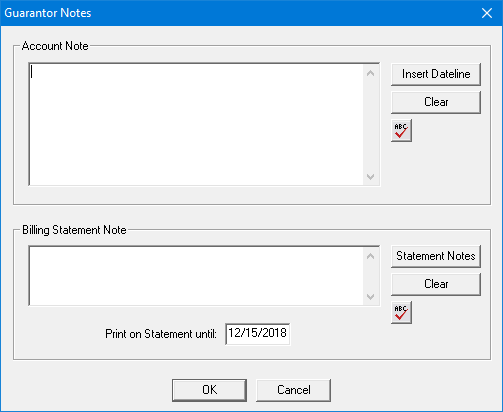Cancel the Guarantor Notes dialog
The image size is (503, 412).
[293, 390]
